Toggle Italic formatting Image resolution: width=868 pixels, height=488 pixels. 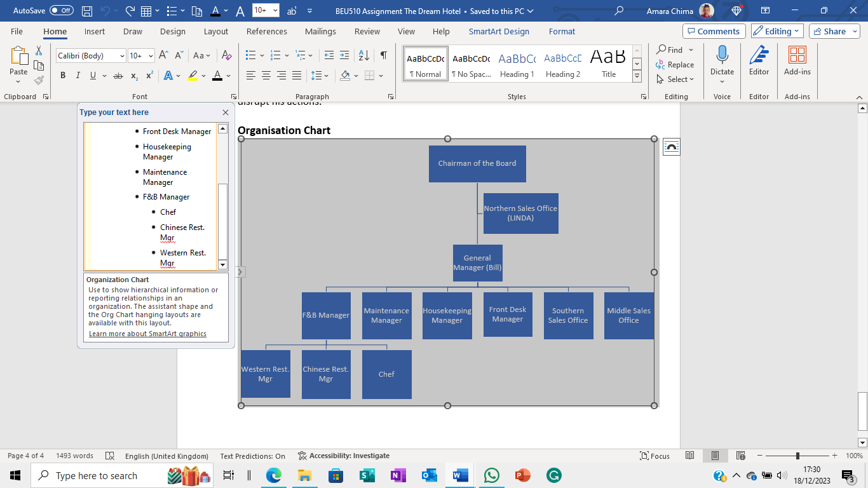point(78,76)
